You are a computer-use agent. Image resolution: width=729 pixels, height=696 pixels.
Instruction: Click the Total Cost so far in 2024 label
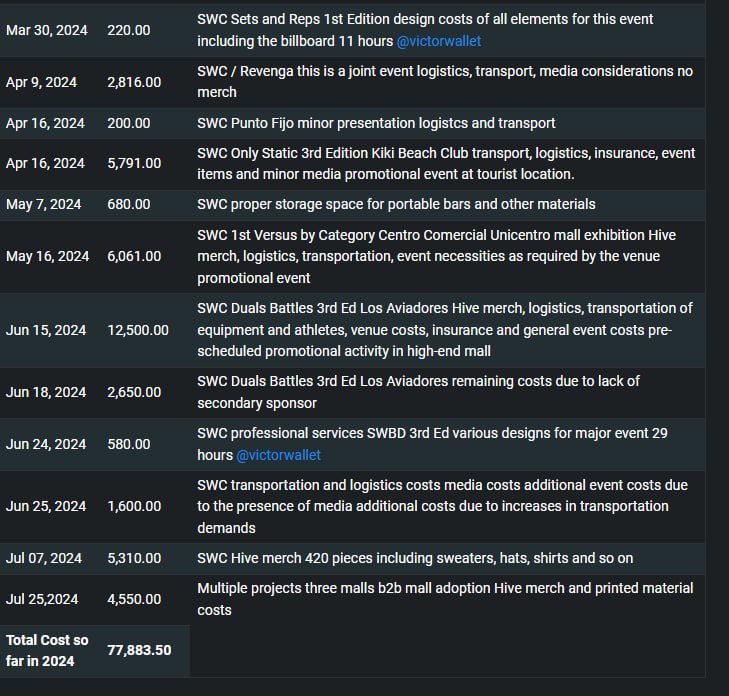(47, 650)
